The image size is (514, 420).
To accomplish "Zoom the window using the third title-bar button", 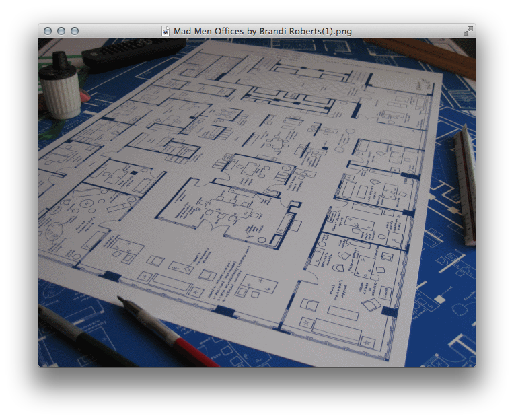I will 75,31.
